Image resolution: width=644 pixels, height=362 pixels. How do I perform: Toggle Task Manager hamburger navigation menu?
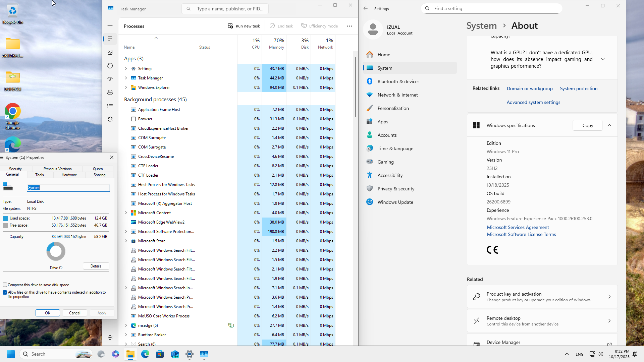pyautogui.click(x=110, y=25)
